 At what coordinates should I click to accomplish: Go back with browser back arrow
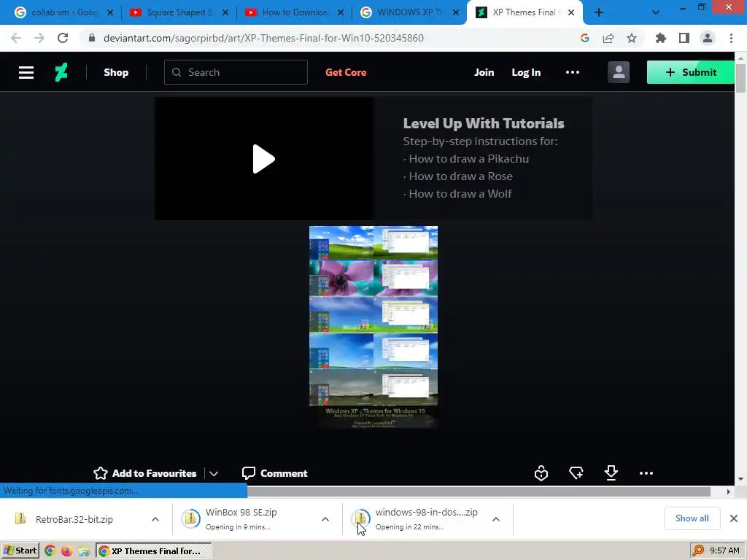tap(16, 38)
